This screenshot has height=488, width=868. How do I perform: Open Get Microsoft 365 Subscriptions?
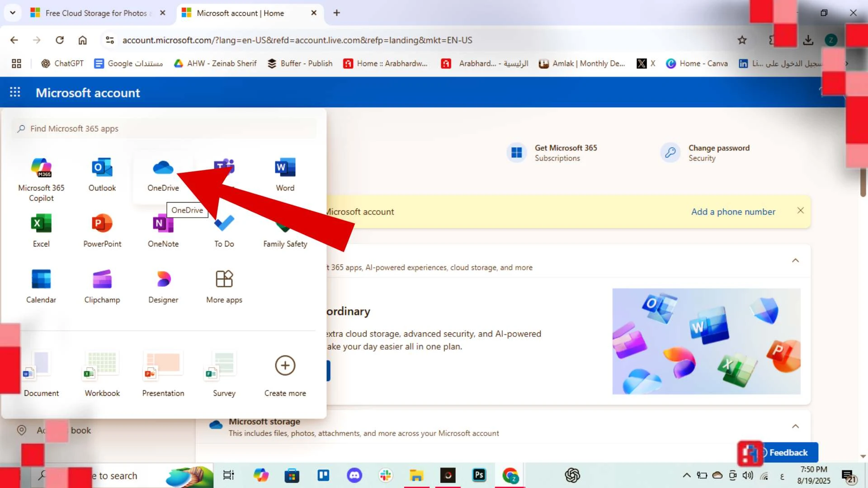[x=552, y=153]
